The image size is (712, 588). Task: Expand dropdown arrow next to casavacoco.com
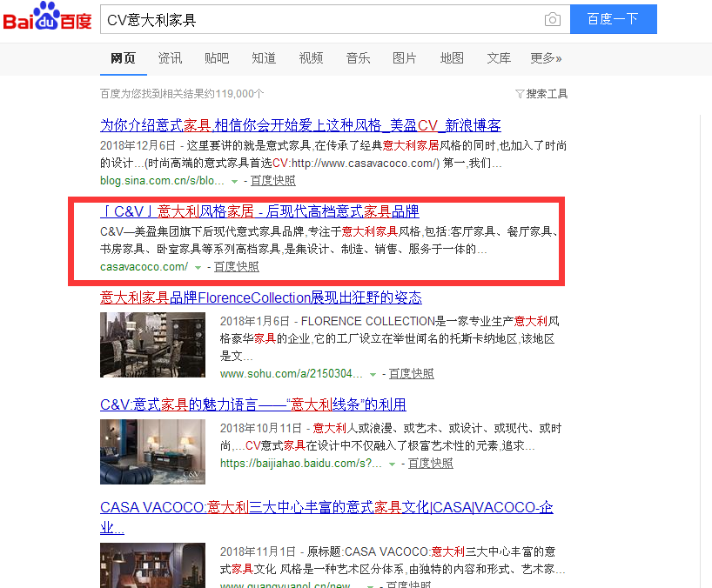(198, 268)
